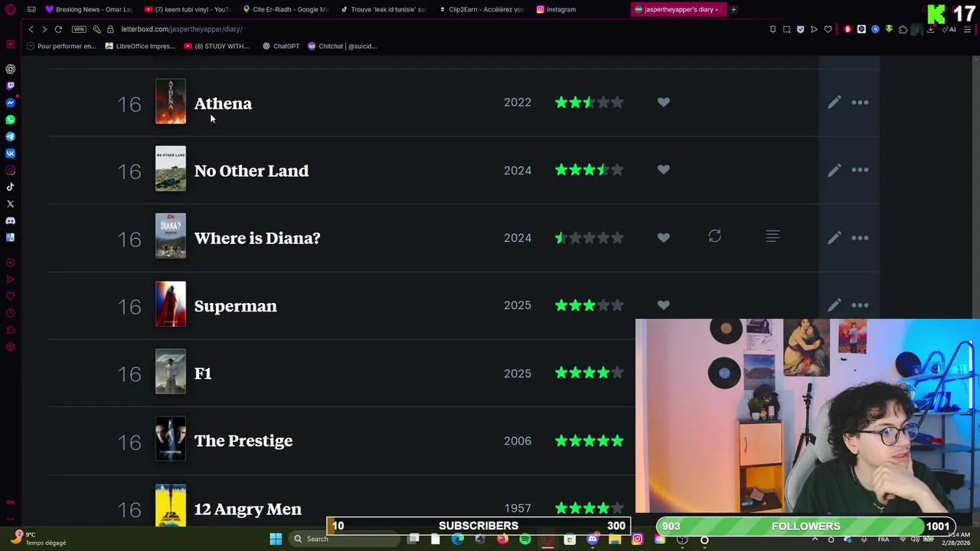
Task: Toggle like on No Other Land
Action: pos(663,169)
